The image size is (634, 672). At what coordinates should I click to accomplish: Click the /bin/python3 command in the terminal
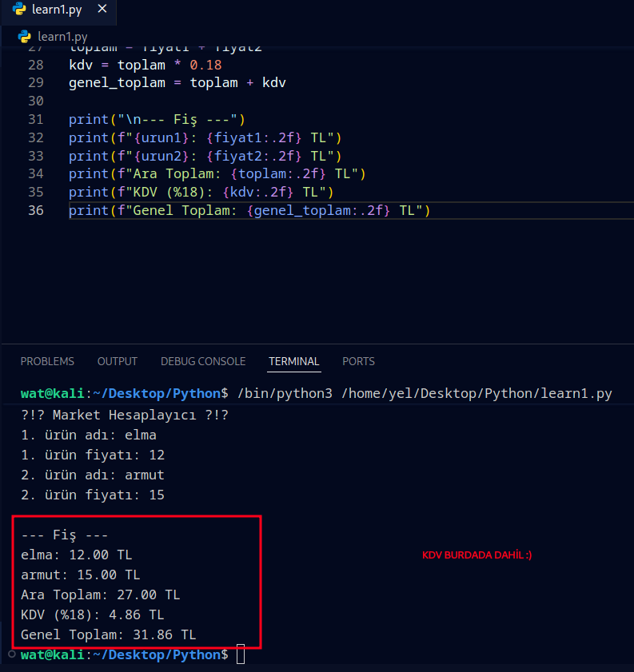pos(285,393)
